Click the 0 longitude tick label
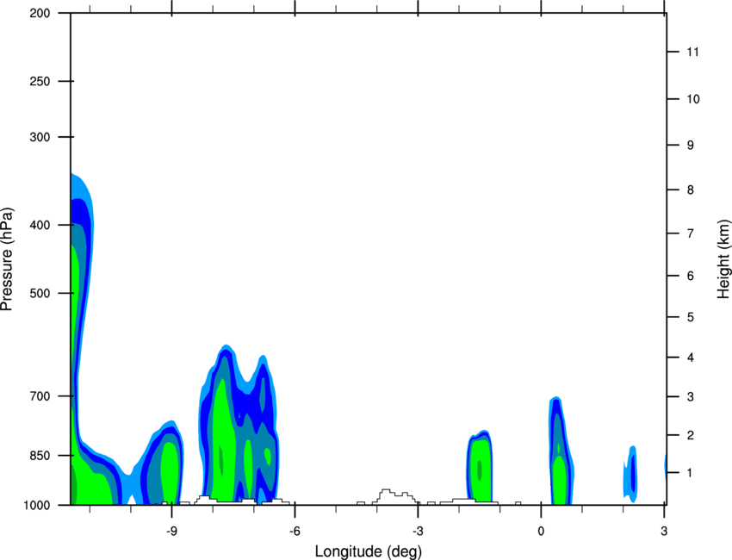 (541, 532)
